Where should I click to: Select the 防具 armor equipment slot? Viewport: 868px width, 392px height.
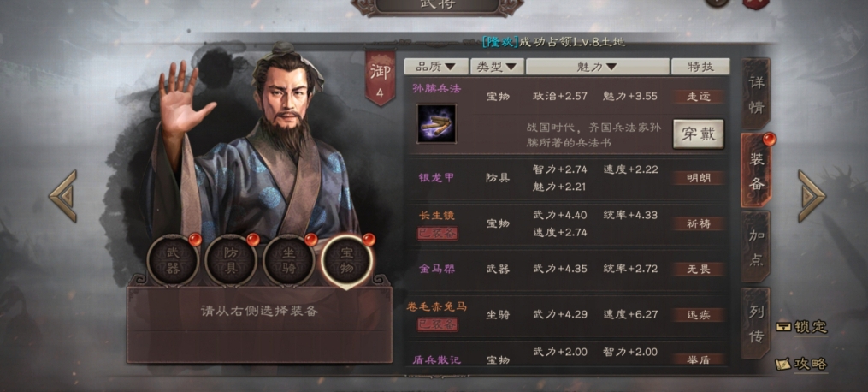pyautogui.click(x=231, y=260)
